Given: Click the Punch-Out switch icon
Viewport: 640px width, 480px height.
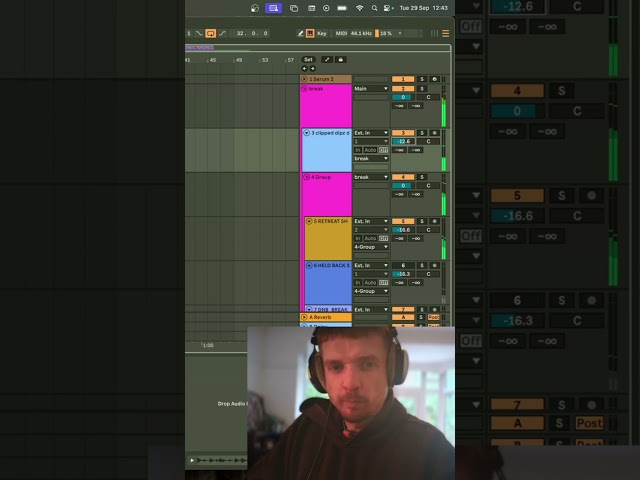Looking at the screenshot, I should tap(222, 33).
